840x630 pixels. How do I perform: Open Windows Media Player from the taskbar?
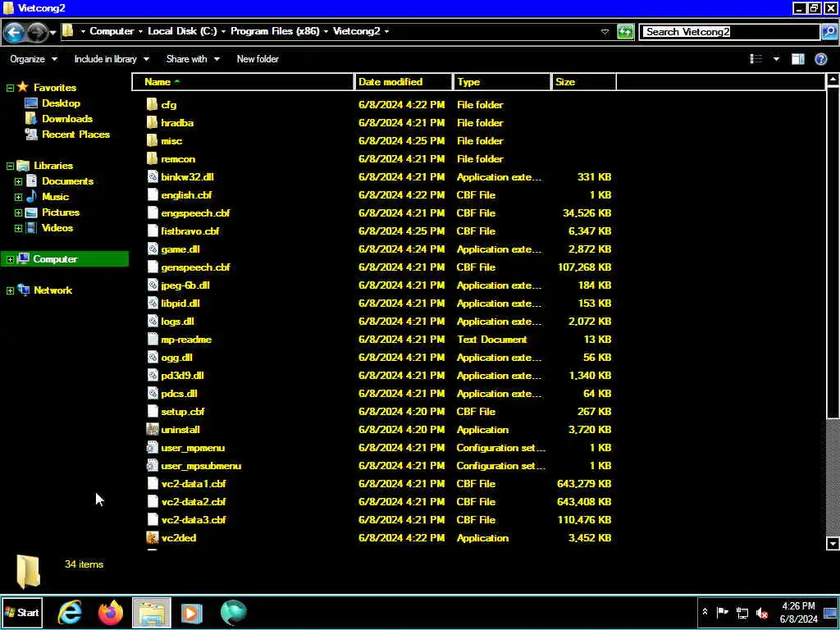(x=192, y=612)
